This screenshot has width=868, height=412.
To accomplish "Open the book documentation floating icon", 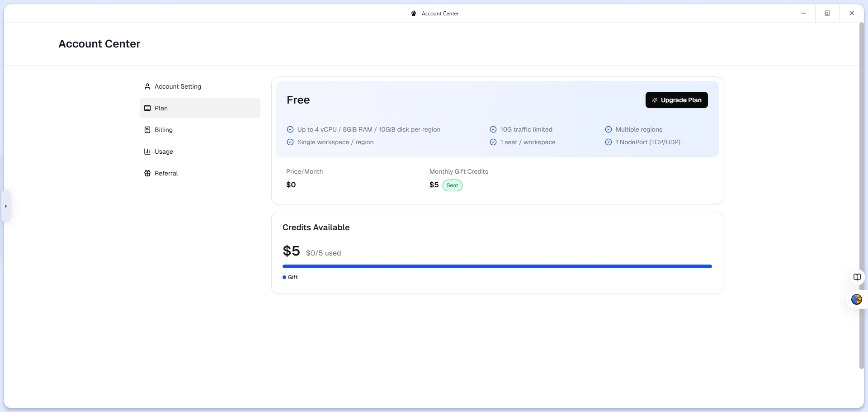I will [857, 277].
